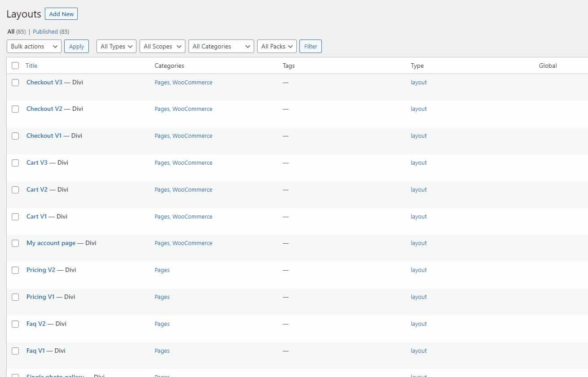The width and height of the screenshot is (588, 377).
Task: Check the Checkout V3 row checkbox
Action: [15, 82]
